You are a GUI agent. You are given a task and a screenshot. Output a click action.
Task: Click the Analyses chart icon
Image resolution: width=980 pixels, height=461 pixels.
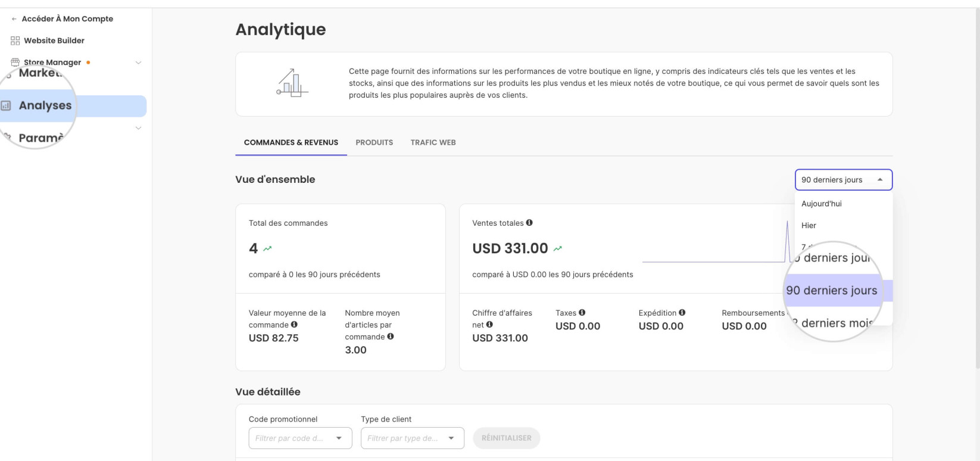(6, 106)
